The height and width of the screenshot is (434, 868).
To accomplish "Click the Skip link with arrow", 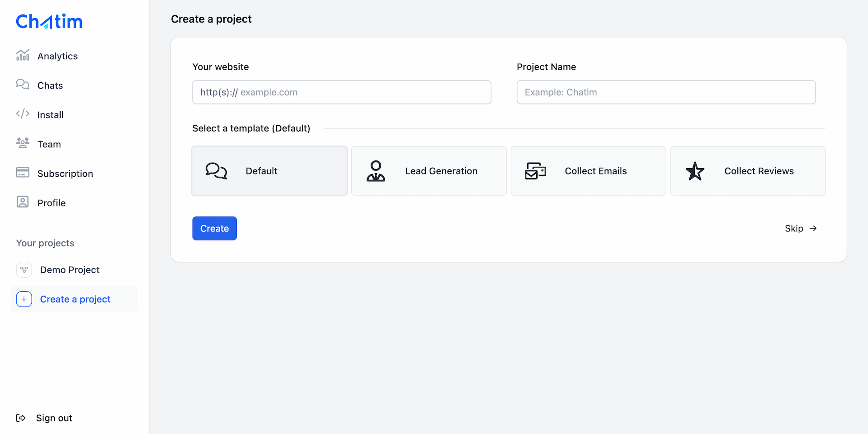I will point(800,228).
